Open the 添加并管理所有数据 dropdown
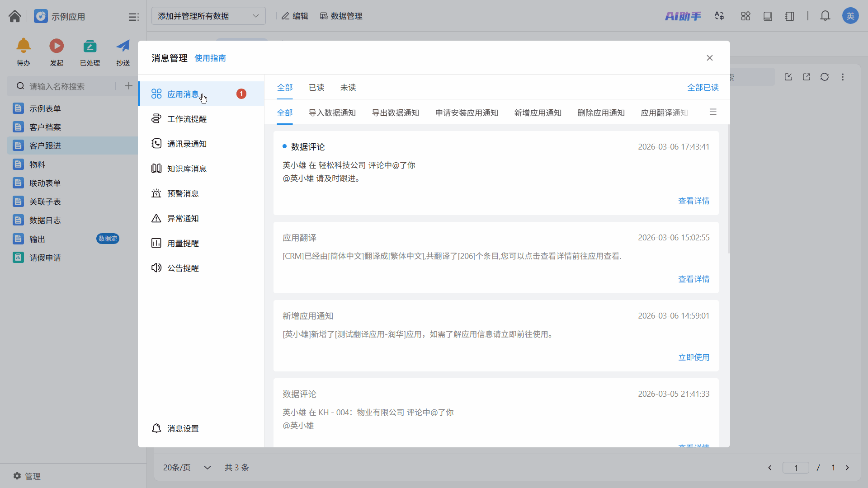The width and height of the screenshot is (868, 488). [x=208, y=16]
